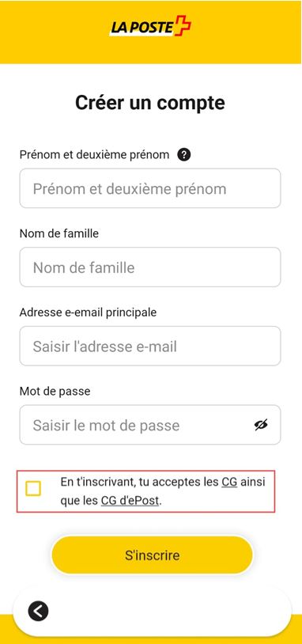
Task: Open the CG d'ePost link
Action: [130, 501]
